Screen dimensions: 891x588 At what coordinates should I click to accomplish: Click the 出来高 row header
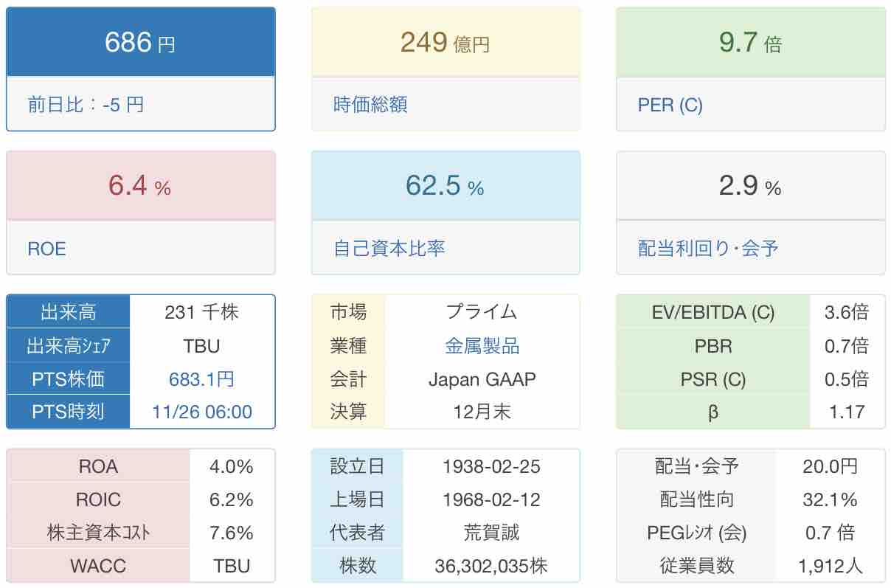coord(69,313)
